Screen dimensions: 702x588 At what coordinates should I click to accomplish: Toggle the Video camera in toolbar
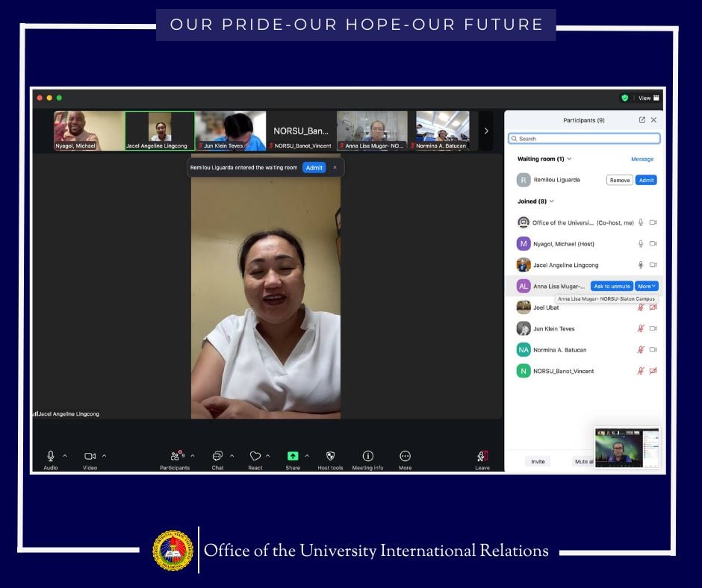[x=90, y=456]
